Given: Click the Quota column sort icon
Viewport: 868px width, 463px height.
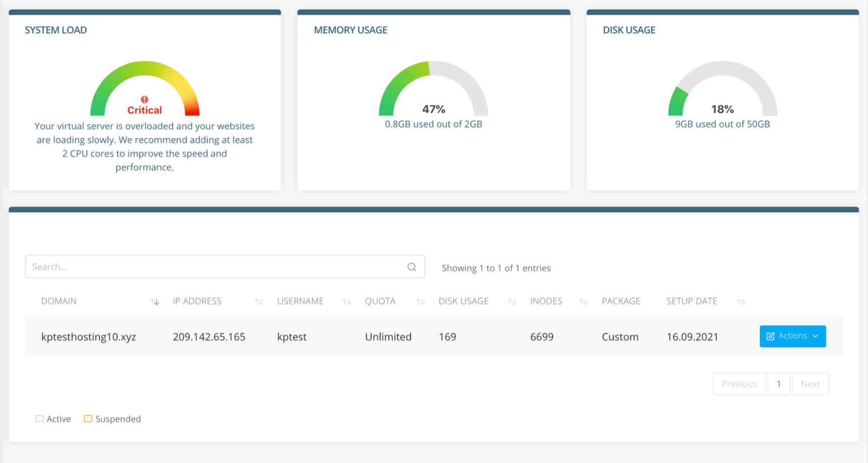Looking at the screenshot, I should pos(420,302).
